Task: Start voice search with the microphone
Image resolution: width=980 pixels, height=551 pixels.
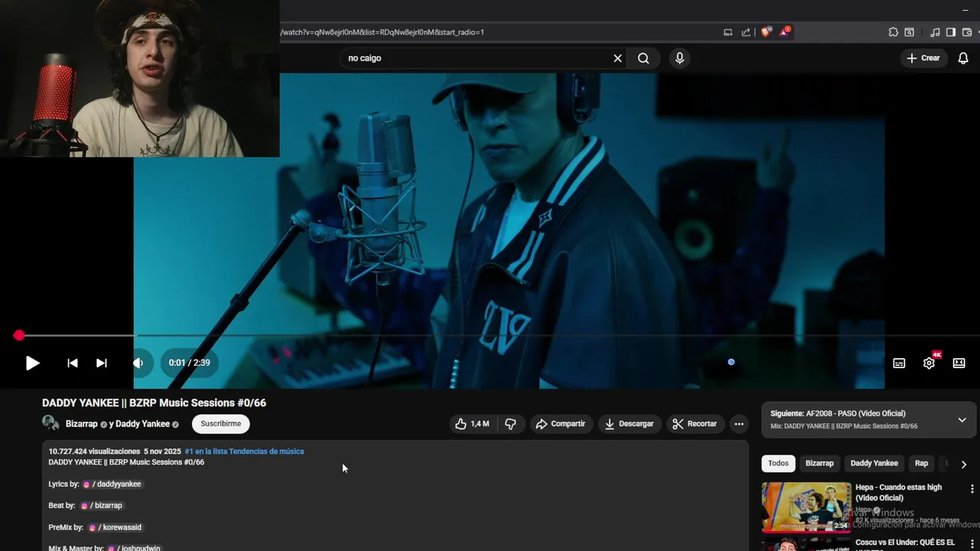Action: point(679,58)
